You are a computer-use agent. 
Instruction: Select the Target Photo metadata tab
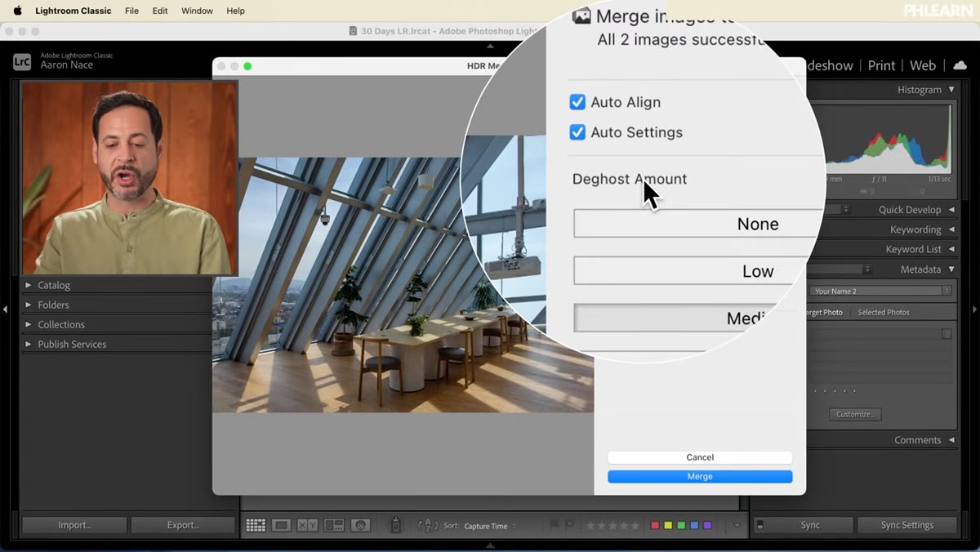point(824,312)
